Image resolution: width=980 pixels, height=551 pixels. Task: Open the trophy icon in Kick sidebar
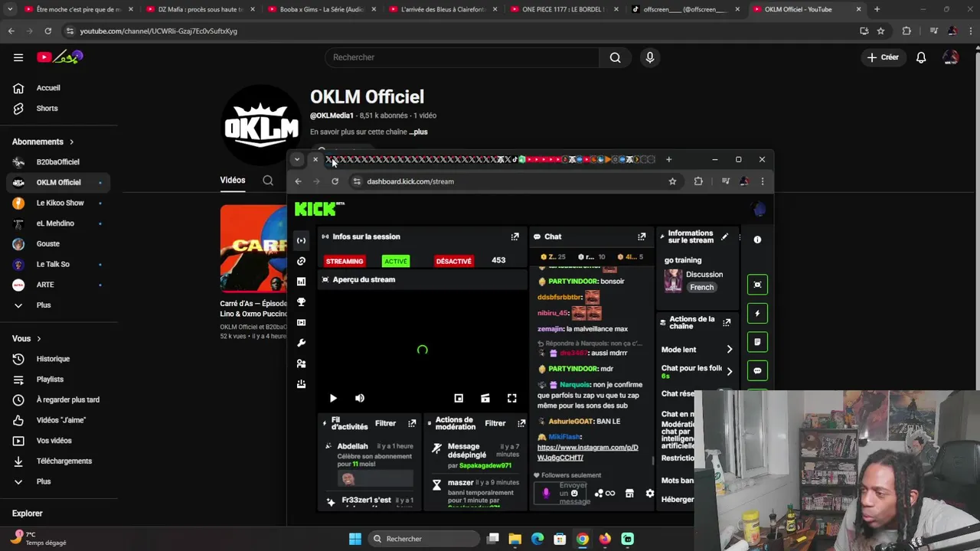tap(301, 302)
